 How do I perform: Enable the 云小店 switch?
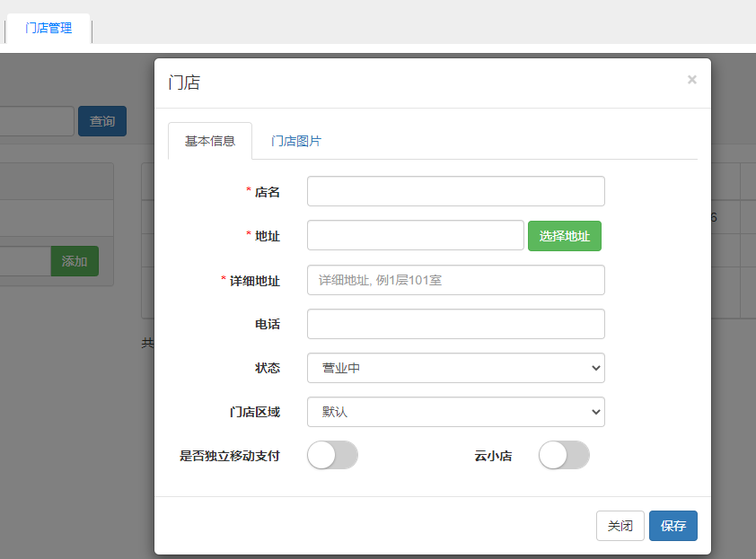564,456
